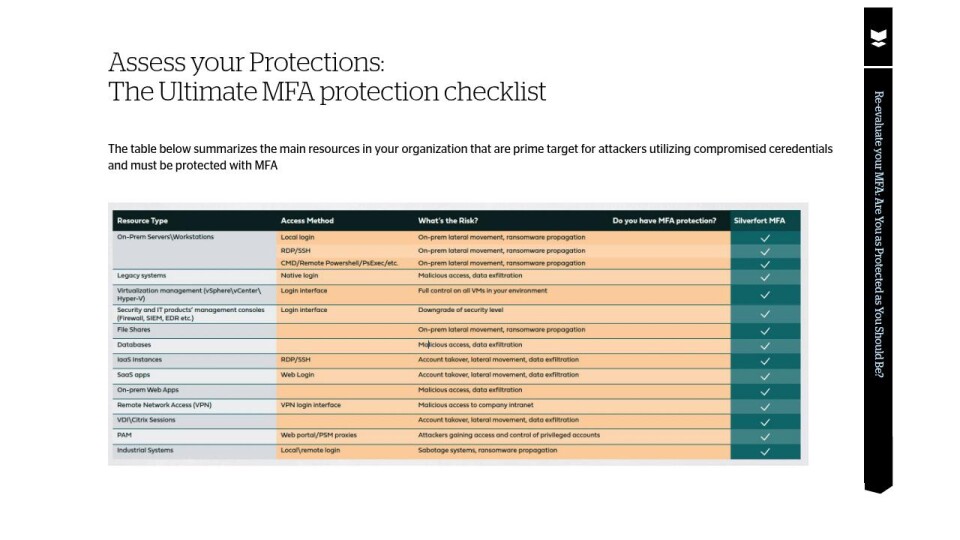Image resolution: width=960 pixels, height=540 pixels.
Task: Click the Industrial Systems row checkmark
Action: [765, 451]
